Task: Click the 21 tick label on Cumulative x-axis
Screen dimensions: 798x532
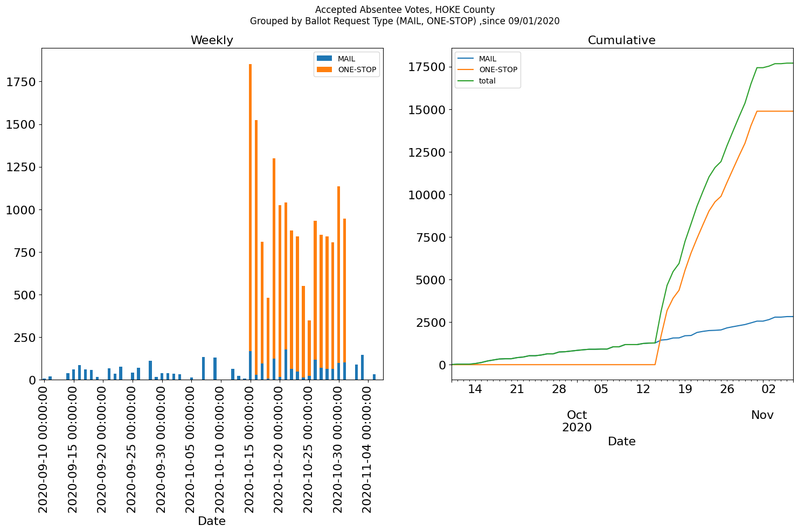Action: [x=517, y=389]
